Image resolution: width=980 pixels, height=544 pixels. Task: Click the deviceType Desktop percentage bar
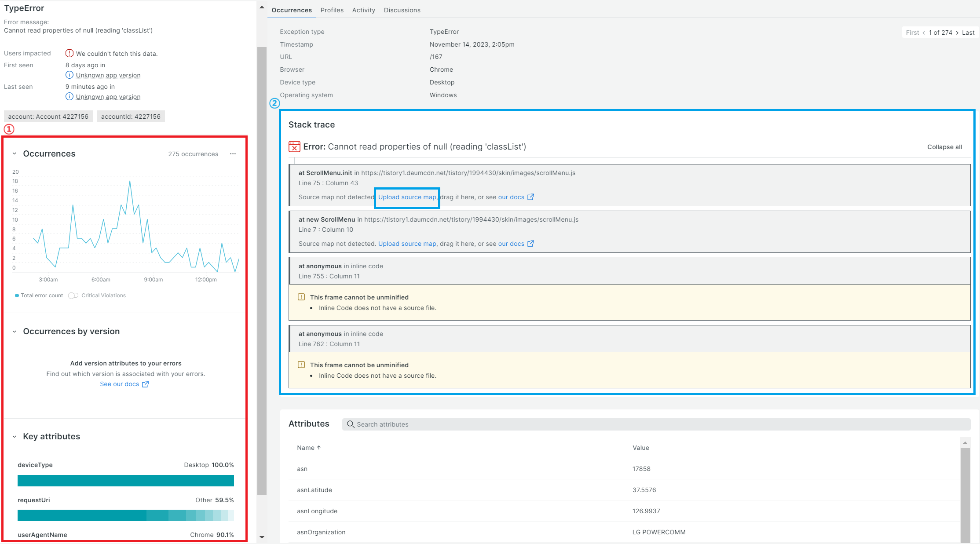coord(125,481)
